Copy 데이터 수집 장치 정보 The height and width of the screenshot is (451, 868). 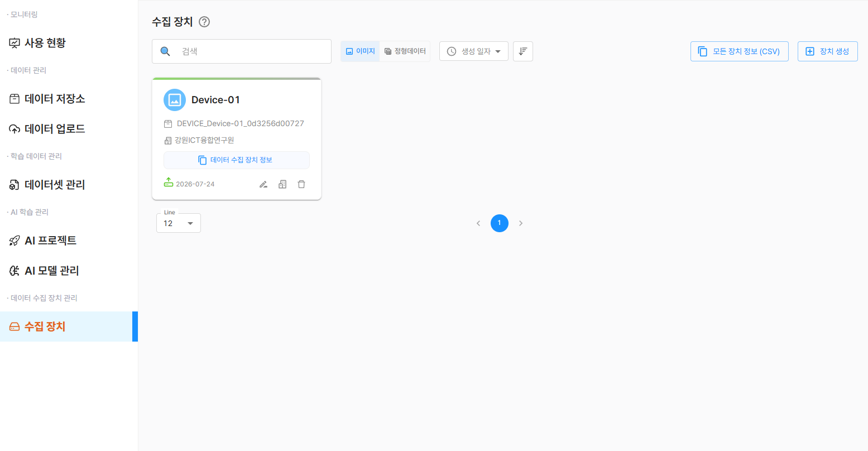(x=237, y=160)
